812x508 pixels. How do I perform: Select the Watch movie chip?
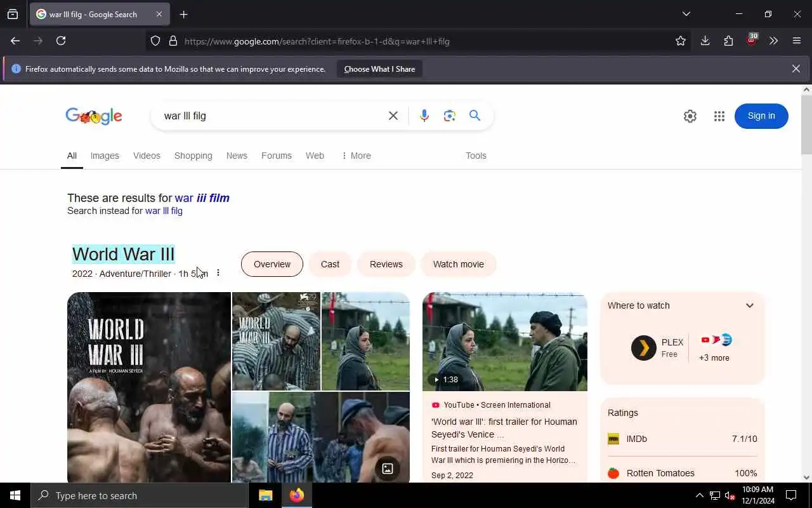click(x=459, y=264)
